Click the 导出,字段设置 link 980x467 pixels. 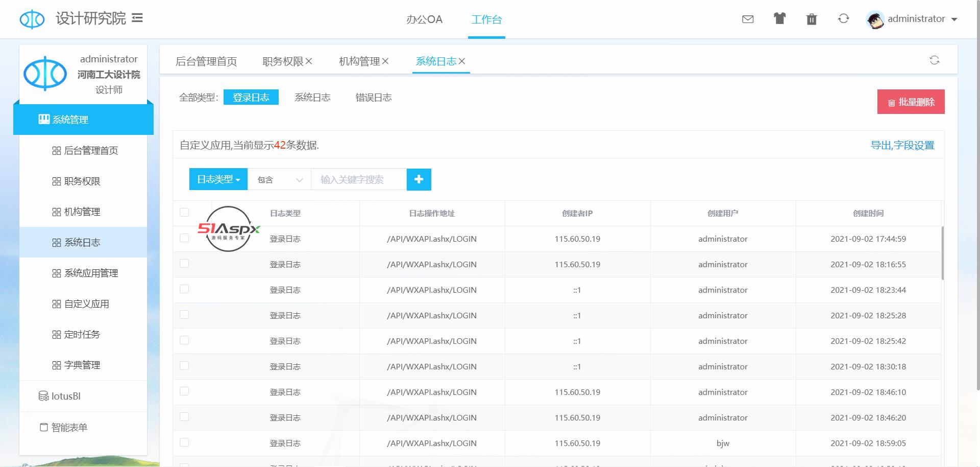click(902, 146)
